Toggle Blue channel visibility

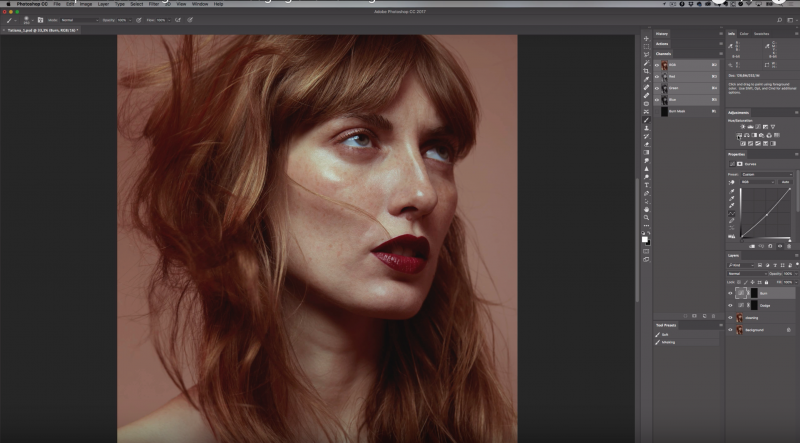pos(657,100)
